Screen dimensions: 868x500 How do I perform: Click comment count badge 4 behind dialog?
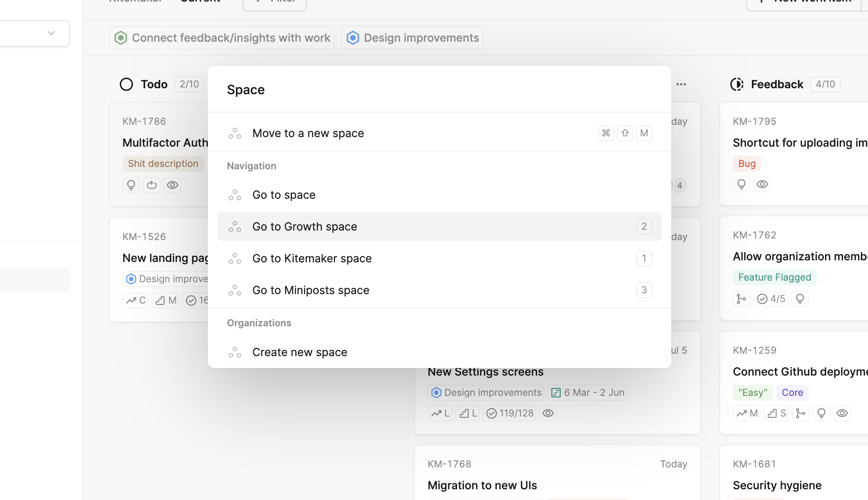(680, 186)
